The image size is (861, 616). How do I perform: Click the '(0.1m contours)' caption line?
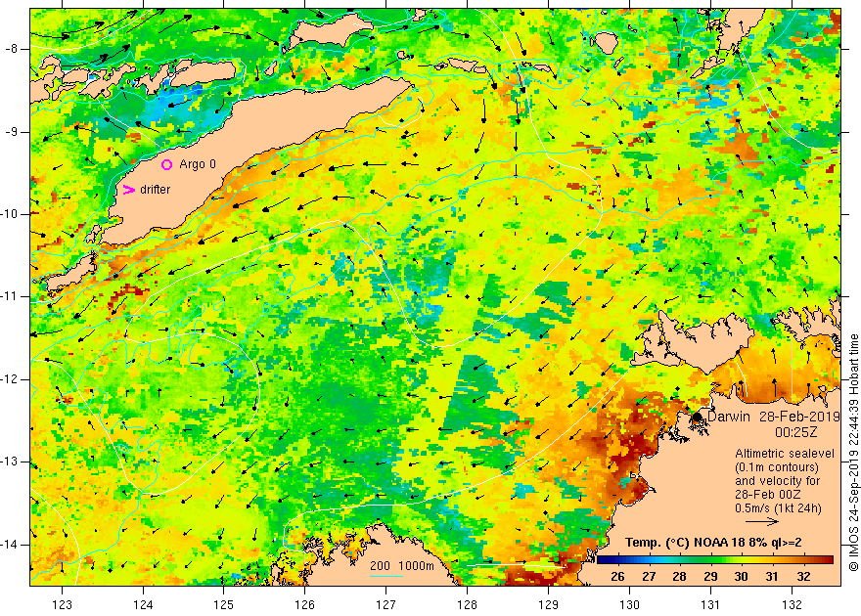tap(777, 467)
